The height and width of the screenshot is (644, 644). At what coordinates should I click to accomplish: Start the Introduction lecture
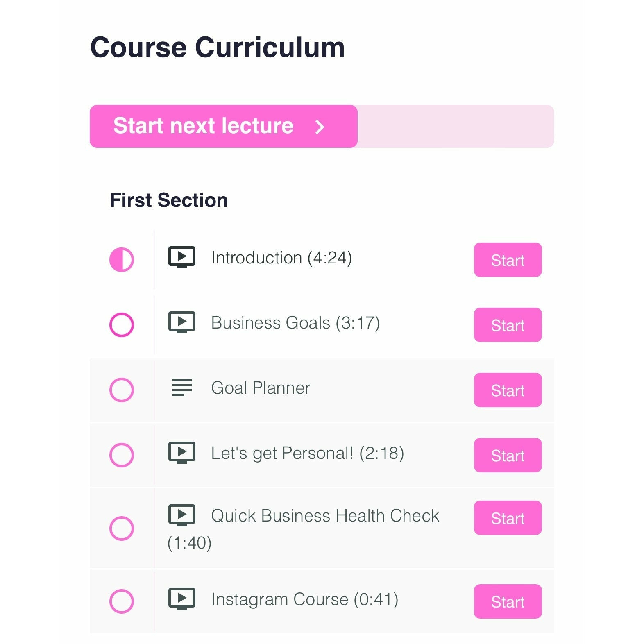click(x=507, y=260)
